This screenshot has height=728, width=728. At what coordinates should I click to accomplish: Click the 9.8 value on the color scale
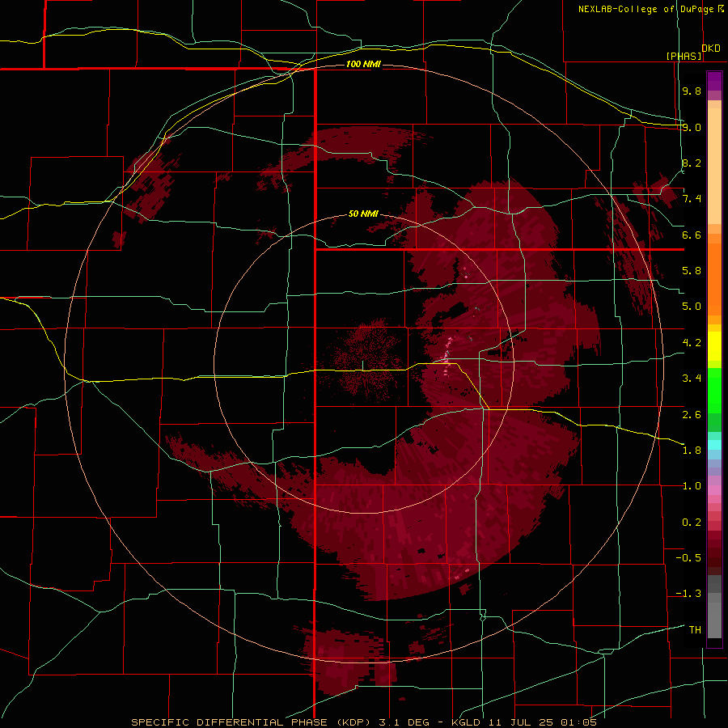(x=692, y=91)
